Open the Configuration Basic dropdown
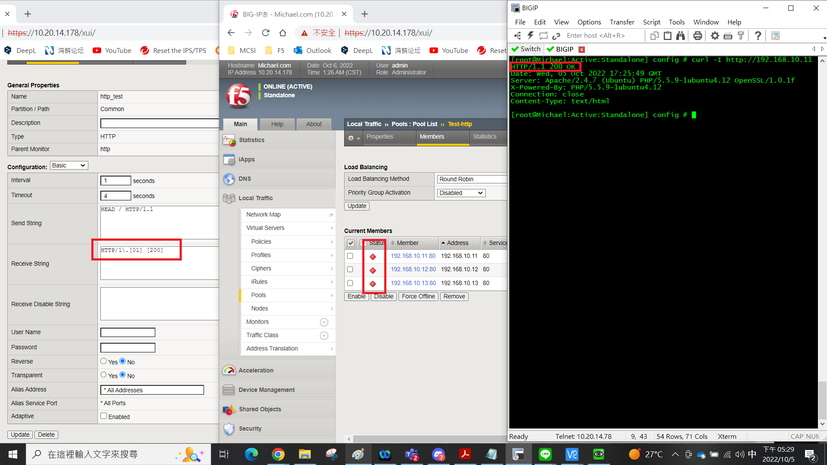 coord(69,166)
